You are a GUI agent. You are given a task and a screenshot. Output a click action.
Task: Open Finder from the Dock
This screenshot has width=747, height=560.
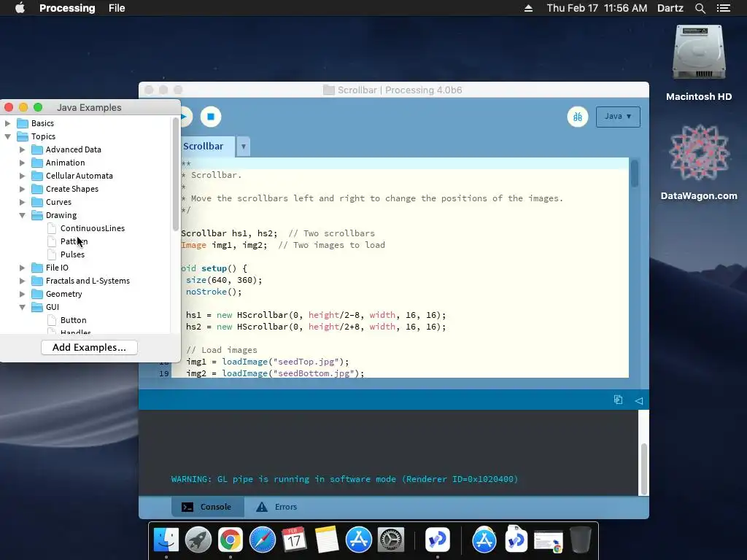(166, 540)
